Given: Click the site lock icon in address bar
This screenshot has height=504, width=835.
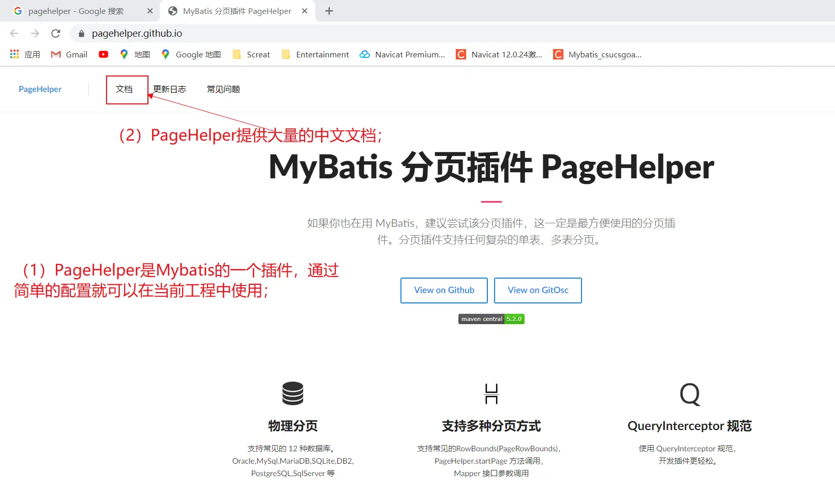Looking at the screenshot, I should [x=81, y=34].
